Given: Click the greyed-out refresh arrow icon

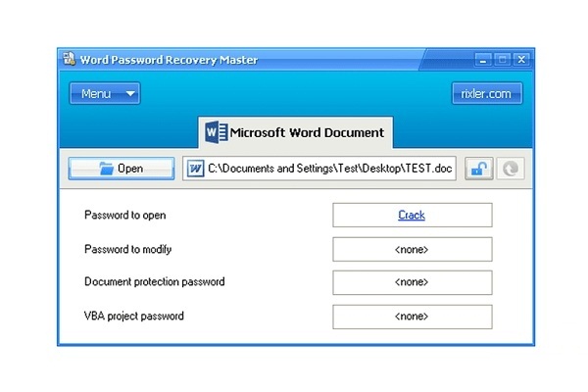Looking at the screenshot, I should 510,169.
